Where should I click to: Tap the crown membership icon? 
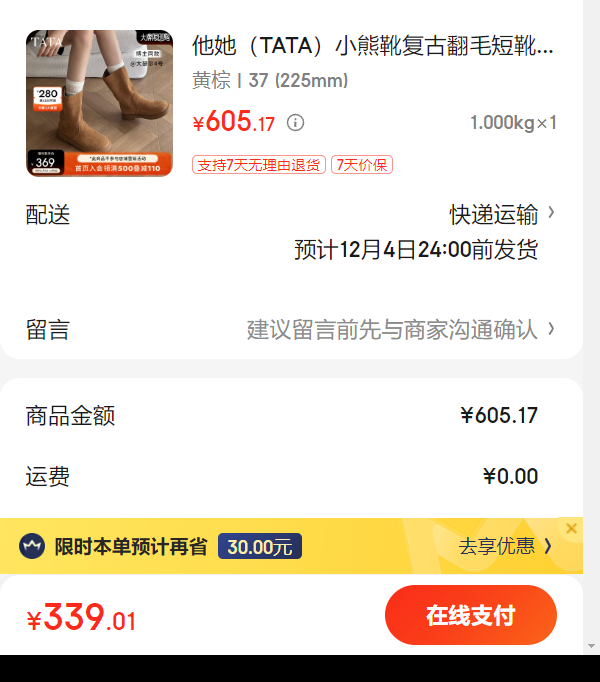tap(32, 546)
